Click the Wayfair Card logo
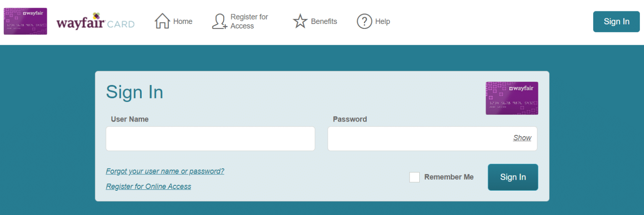Screen dimensions: 644x215 (96, 21)
